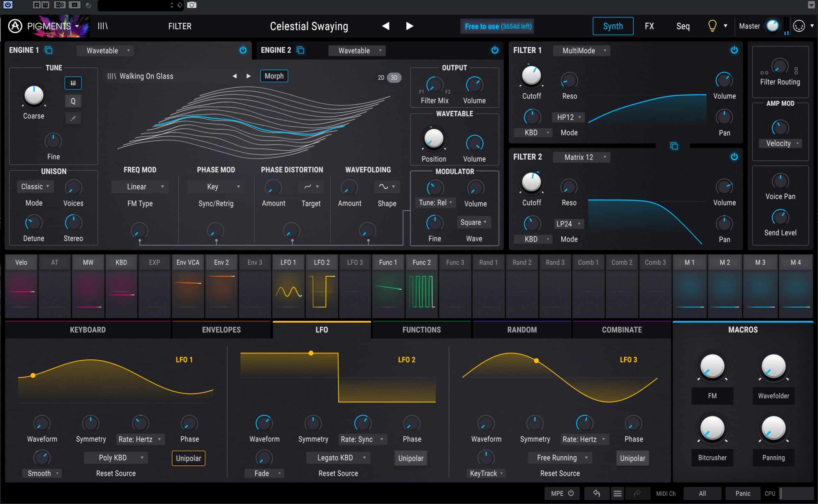Open Engine 1 Wavetable type dropdown

[106, 51]
